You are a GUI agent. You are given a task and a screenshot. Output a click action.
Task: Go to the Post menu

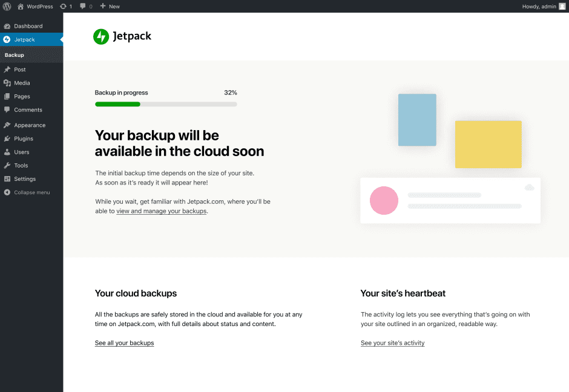coord(31,69)
